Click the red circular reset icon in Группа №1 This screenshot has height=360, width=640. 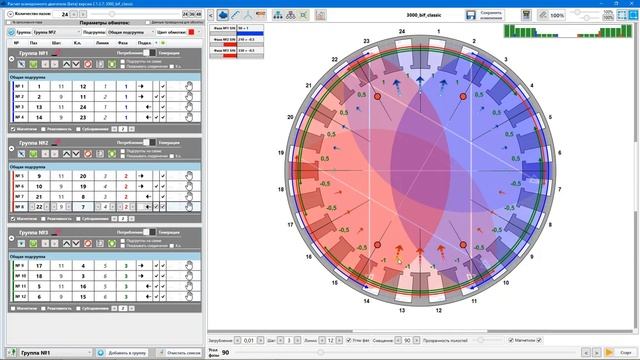[88, 64]
